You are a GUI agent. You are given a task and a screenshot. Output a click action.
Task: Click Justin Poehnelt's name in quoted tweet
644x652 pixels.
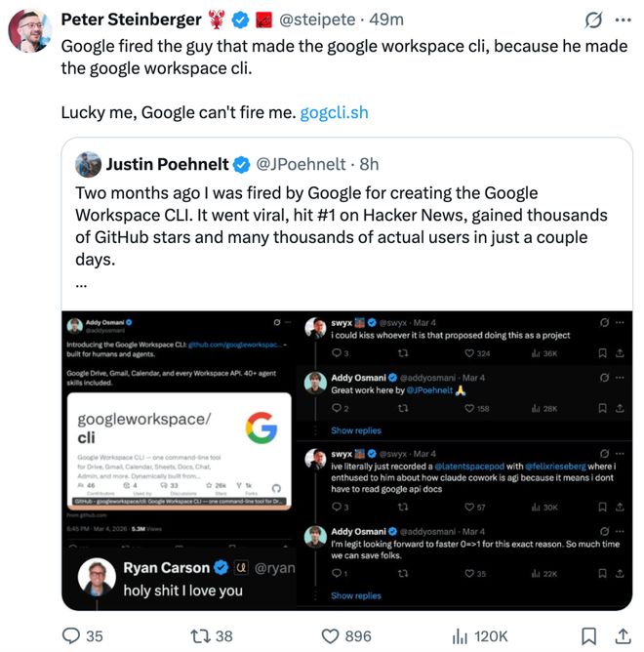click(x=167, y=164)
